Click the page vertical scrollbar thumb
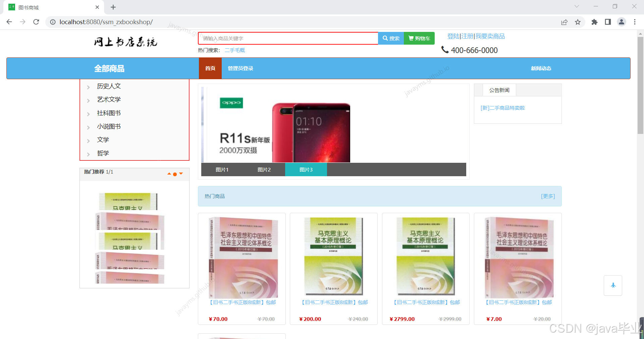Viewport: 644px width, 339px height. point(640,86)
